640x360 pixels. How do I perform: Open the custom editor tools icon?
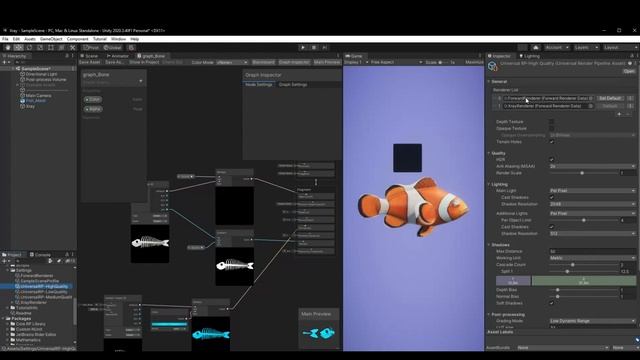(72, 48)
